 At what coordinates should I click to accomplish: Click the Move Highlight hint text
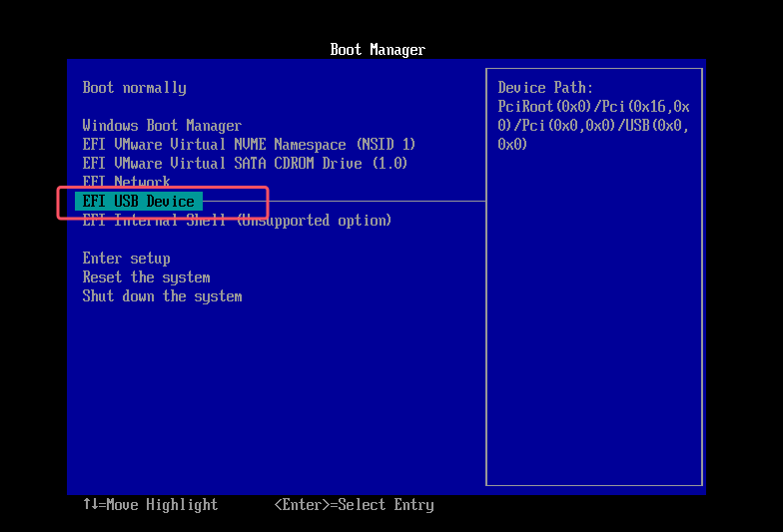tap(161, 505)
